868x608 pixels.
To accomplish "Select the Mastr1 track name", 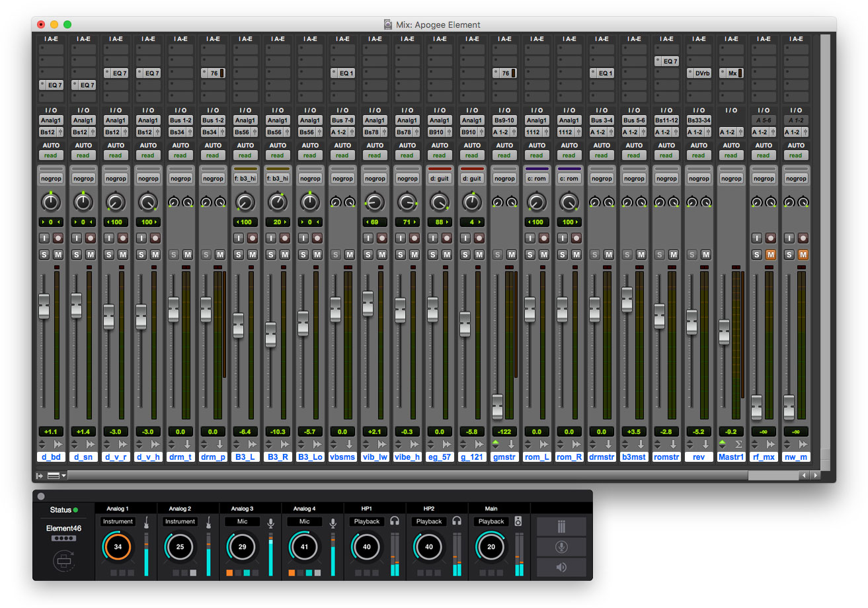I will tap(731, 456).
